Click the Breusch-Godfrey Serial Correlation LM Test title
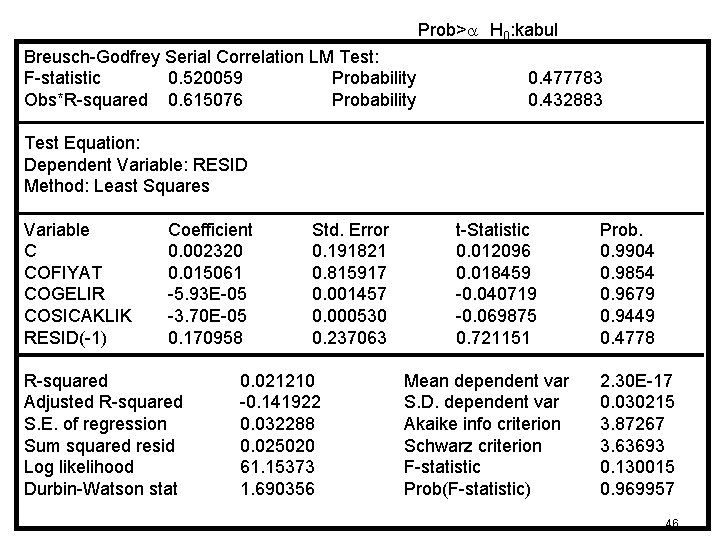 point(199,56)
